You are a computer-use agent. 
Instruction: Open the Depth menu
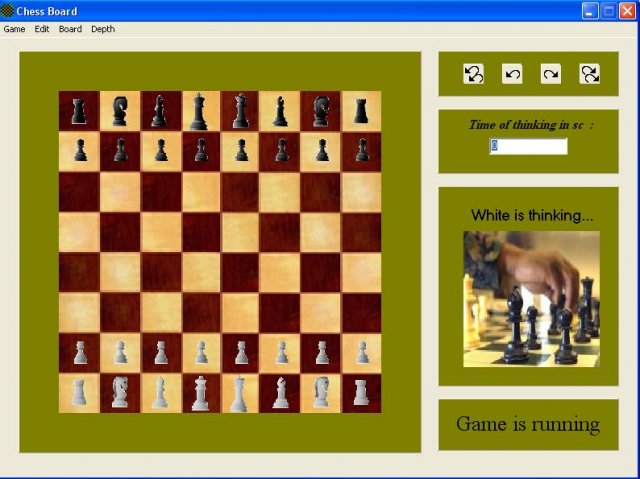point(103,29)
